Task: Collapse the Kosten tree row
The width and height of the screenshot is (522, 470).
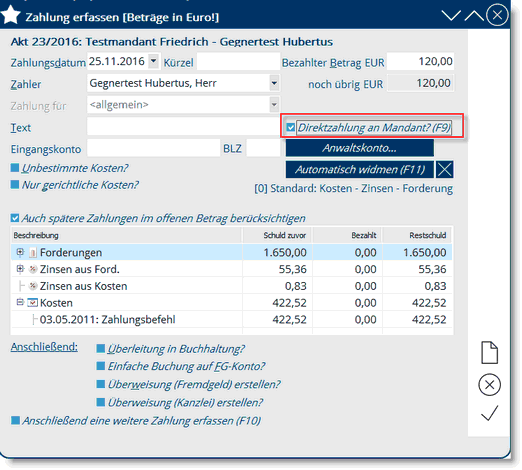Action: (x=20, y=302)
